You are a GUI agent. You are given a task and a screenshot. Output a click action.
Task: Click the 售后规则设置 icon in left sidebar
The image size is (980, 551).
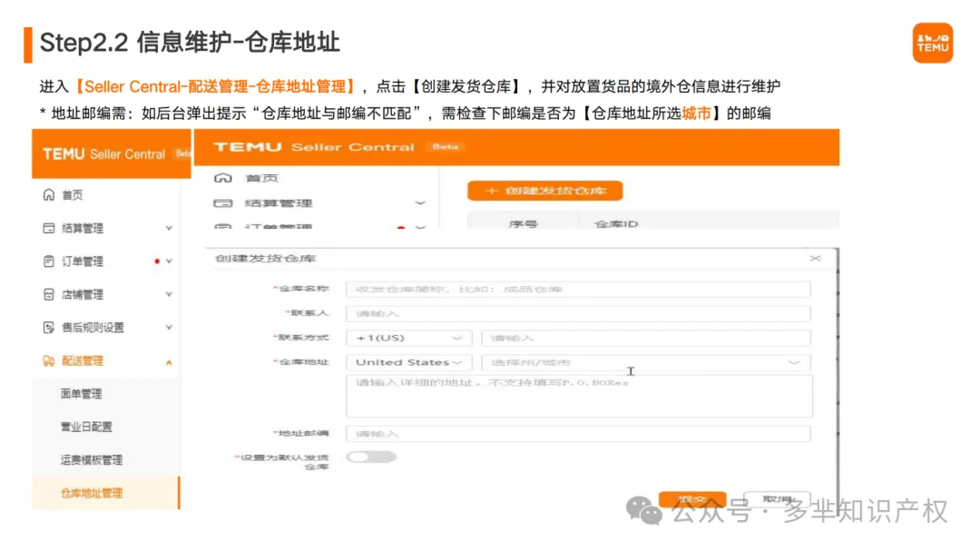pyautogui.click(x=49, y=328)
